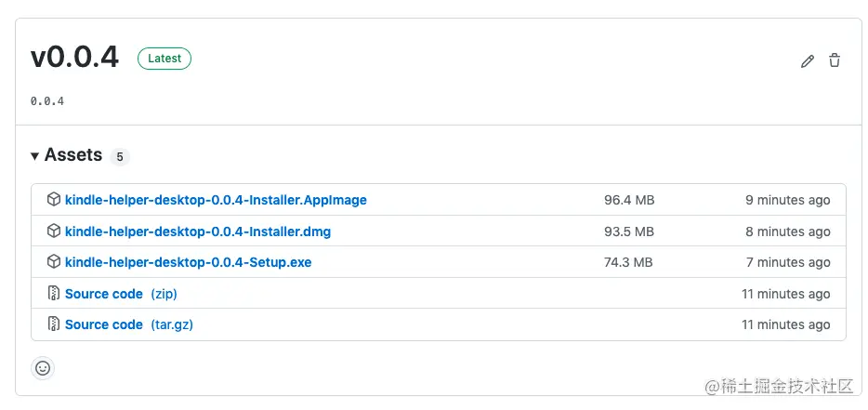
Task: Click the 8 minutes ago timestamp
Action: click(x=788, y=231)
